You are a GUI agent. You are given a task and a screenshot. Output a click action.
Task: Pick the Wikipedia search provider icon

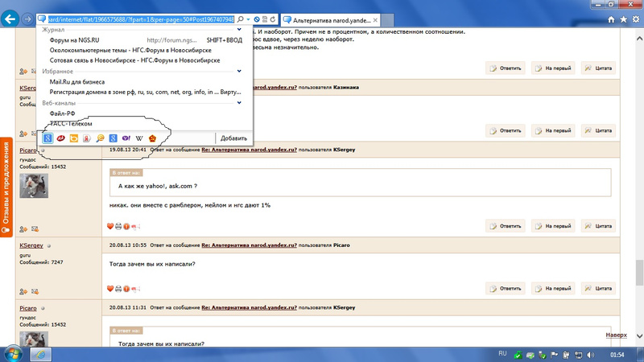pyautogui.click(x=139, y=138)
